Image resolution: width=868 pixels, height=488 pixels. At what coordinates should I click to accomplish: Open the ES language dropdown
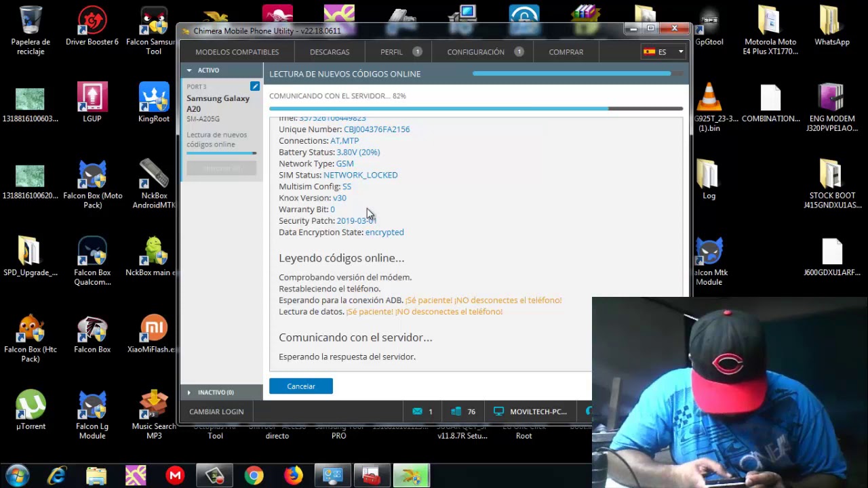pos(664,52)
